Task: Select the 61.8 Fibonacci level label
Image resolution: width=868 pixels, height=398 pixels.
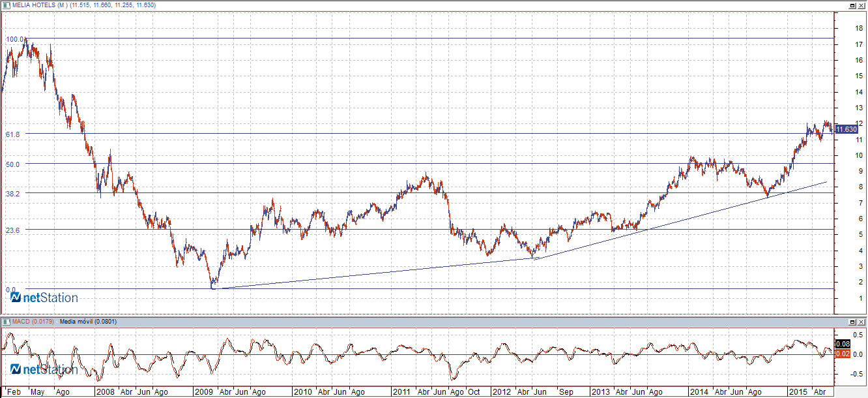Action: tap(13, 134)
